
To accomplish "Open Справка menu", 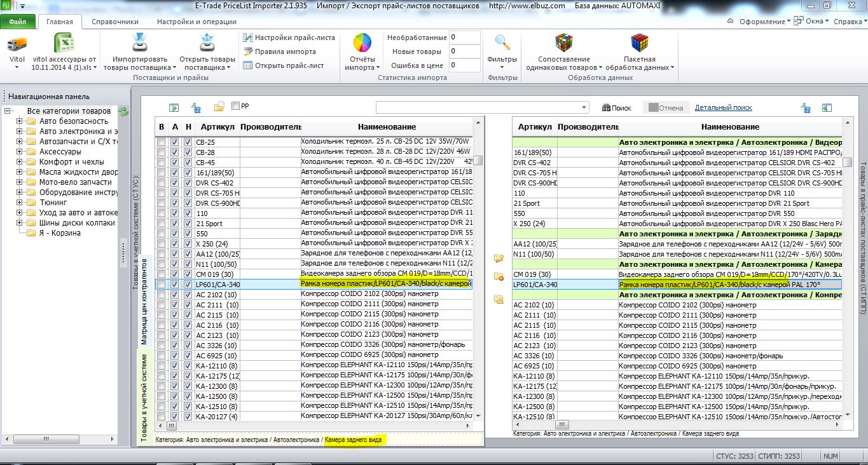I will pos(850,22).
